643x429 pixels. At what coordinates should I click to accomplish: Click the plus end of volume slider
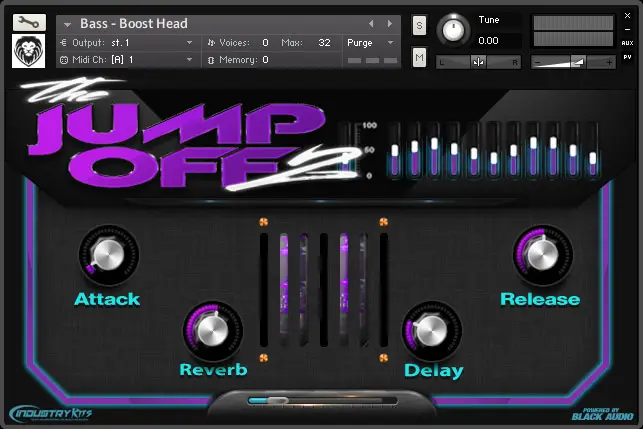[609, 63]
